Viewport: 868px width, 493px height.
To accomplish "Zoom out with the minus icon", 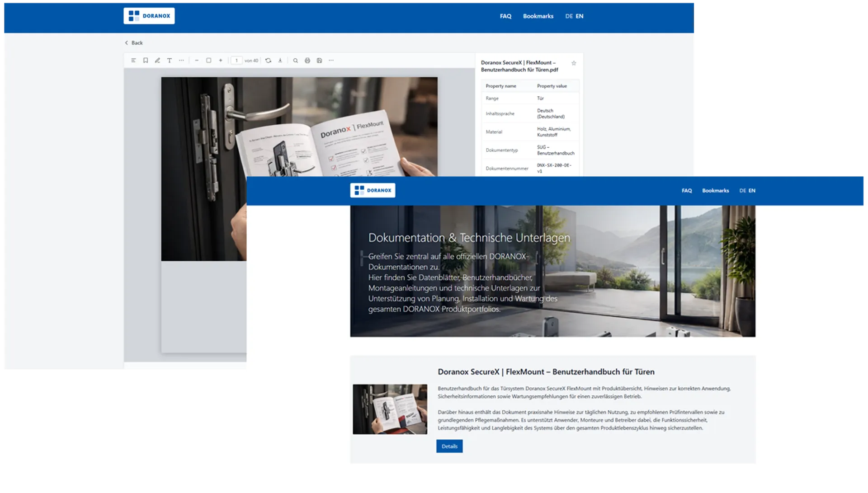I will pos(197,61).
